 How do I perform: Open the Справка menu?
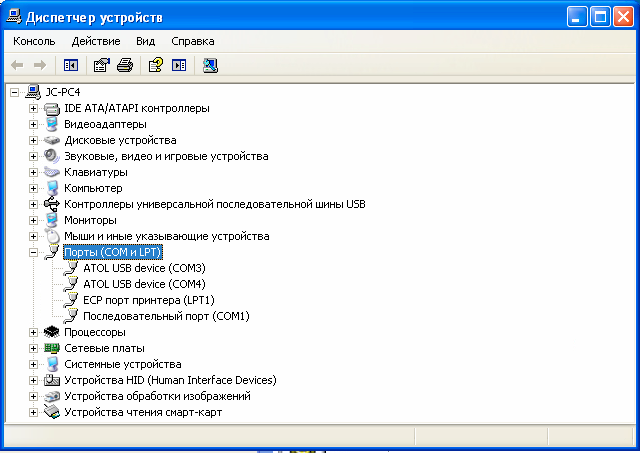coord(192,41)
